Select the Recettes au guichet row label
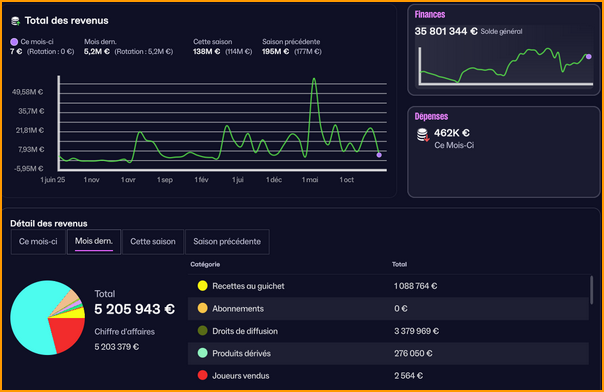604x392 pixels. point(248,286)
